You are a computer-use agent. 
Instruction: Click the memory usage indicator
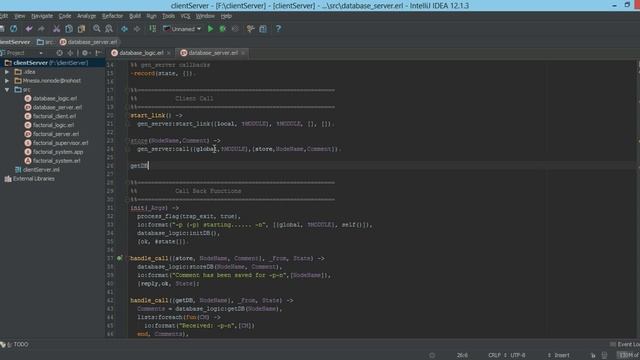[x=629, y=356]
